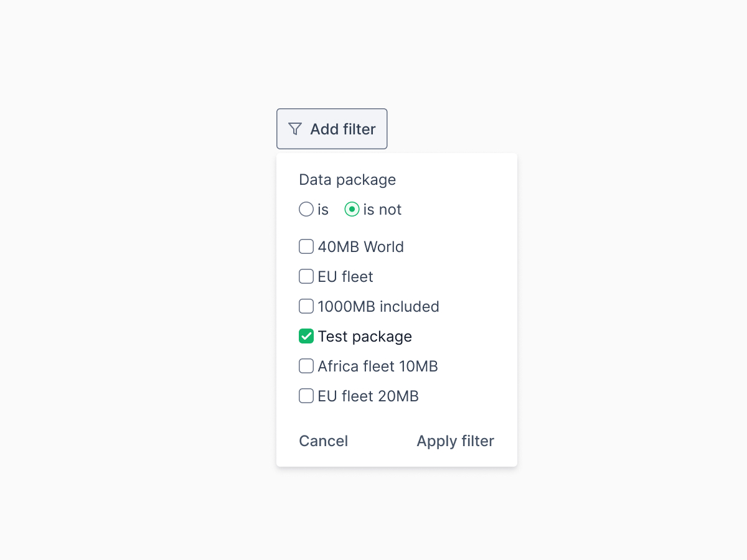Uncheck the green Test package checkmark
Image resolution: width=747 pixels, height=560 pixels.
(x=306, y=336)
